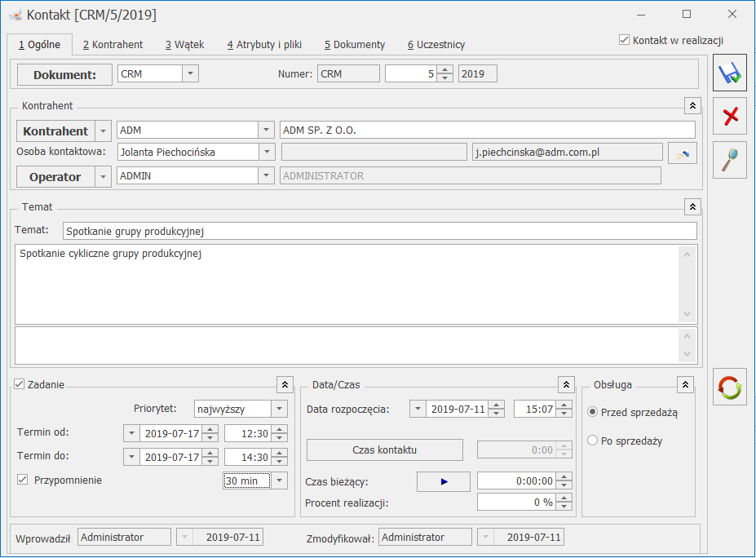Collapse the Kontrahent section
The image size is (756, 558).
click(x=692, y=106)
